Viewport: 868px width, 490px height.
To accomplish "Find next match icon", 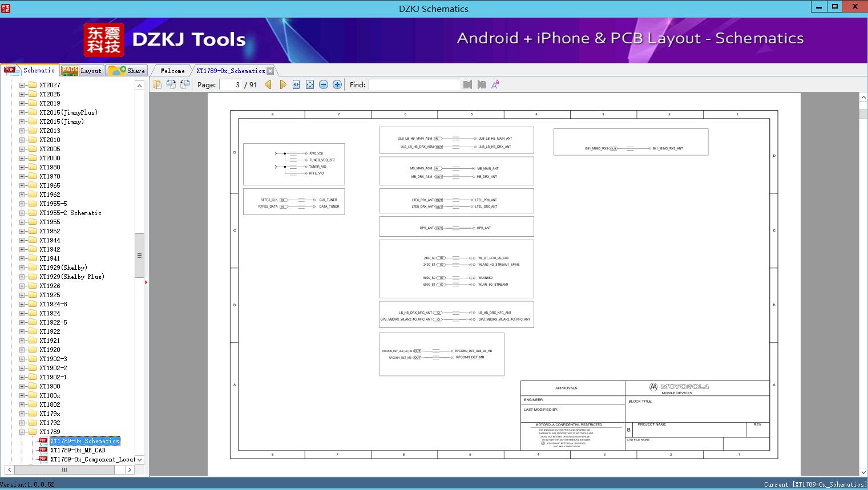I will coord(482,84).
